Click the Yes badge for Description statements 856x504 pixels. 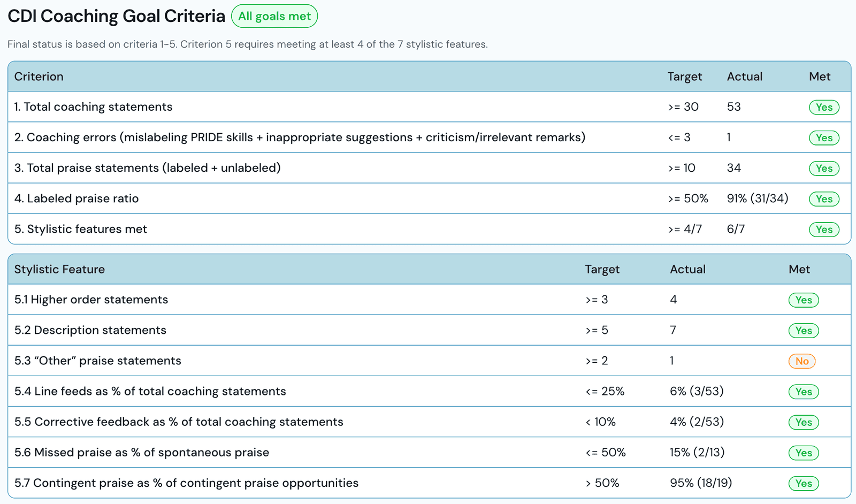(804, 330)
